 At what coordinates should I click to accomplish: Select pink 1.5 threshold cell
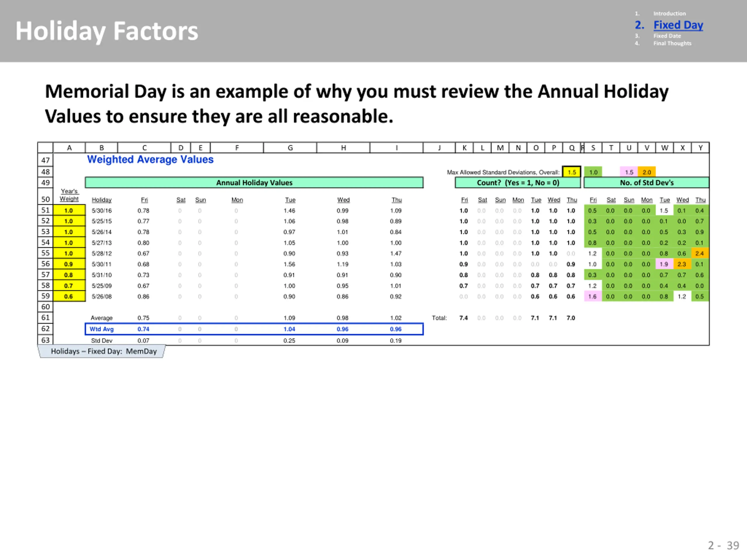click(629, 172)
